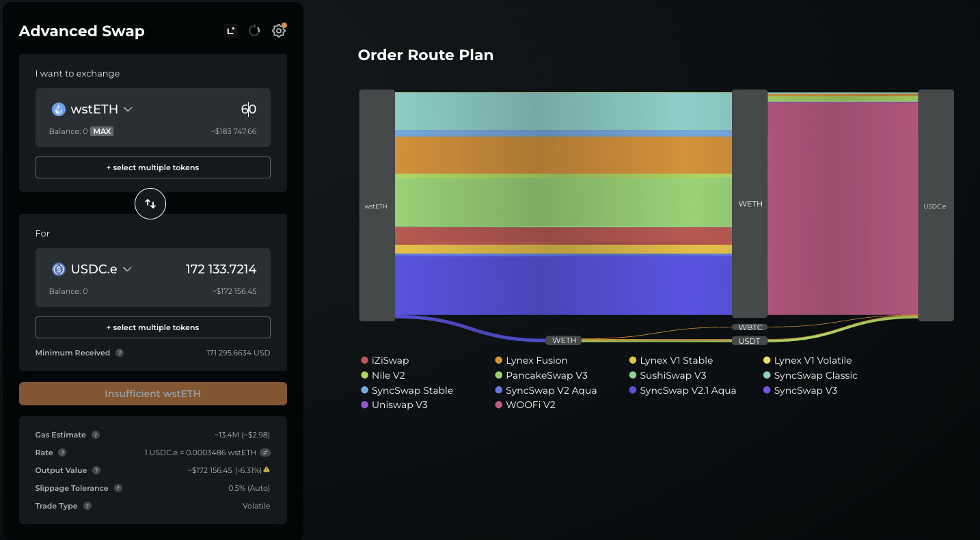Click the tall WETH node in the route chart
Screen dimensions: 980x540
[750, 204]
